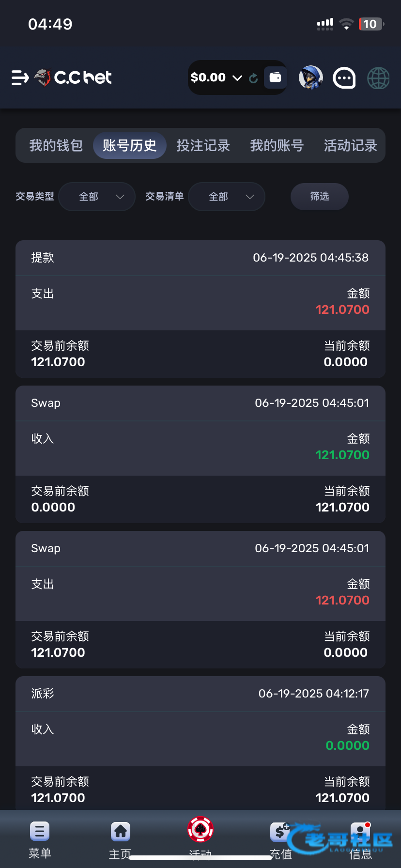Viewport: 401px width, 868px height.
Task: Open the 交易类型 dropdown
Action: [x=97, y=197]
